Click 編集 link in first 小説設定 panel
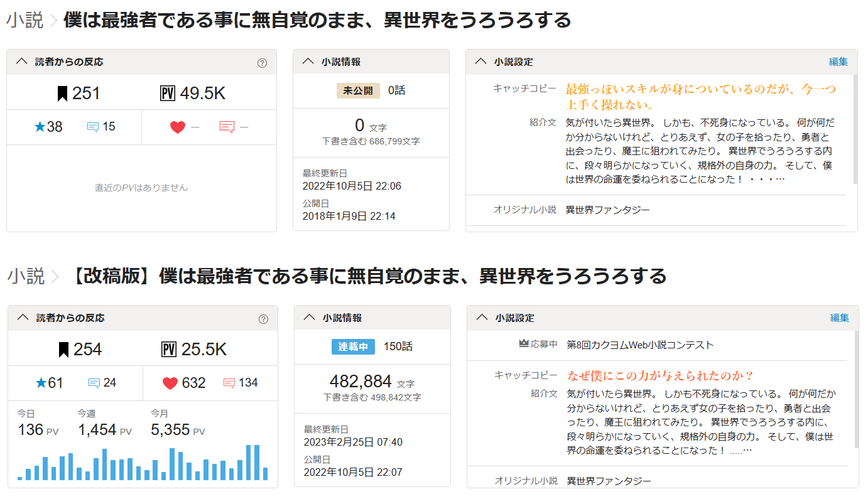 (x=838, y=62)
